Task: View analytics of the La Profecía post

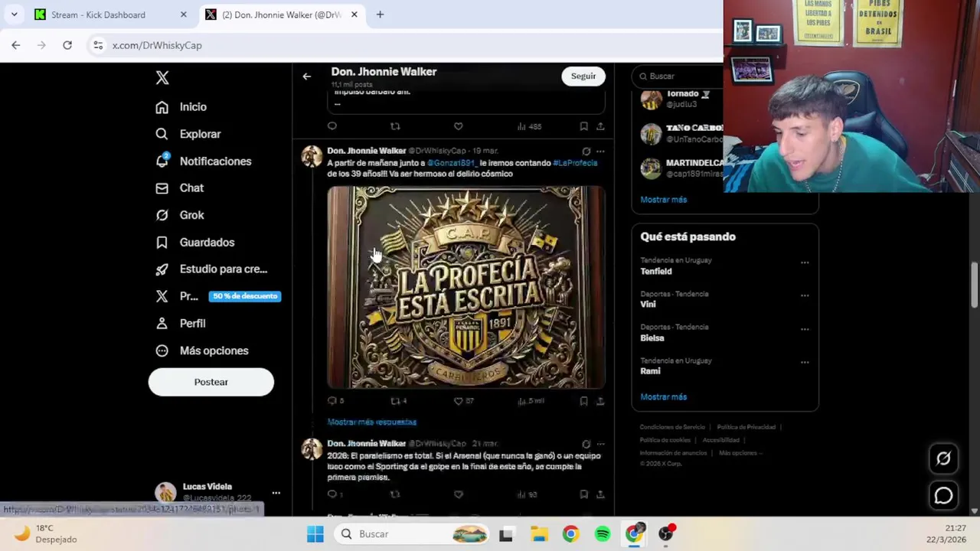Action: (530, 401)
